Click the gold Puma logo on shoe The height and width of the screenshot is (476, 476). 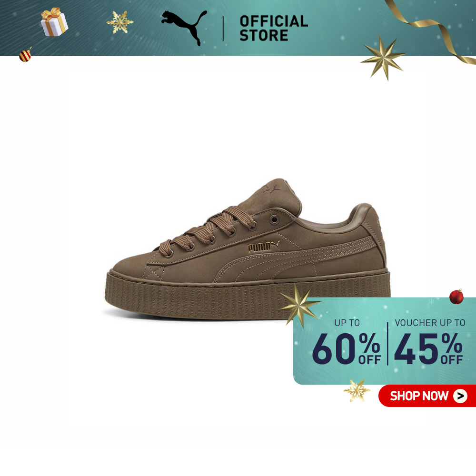click(264, 246)
